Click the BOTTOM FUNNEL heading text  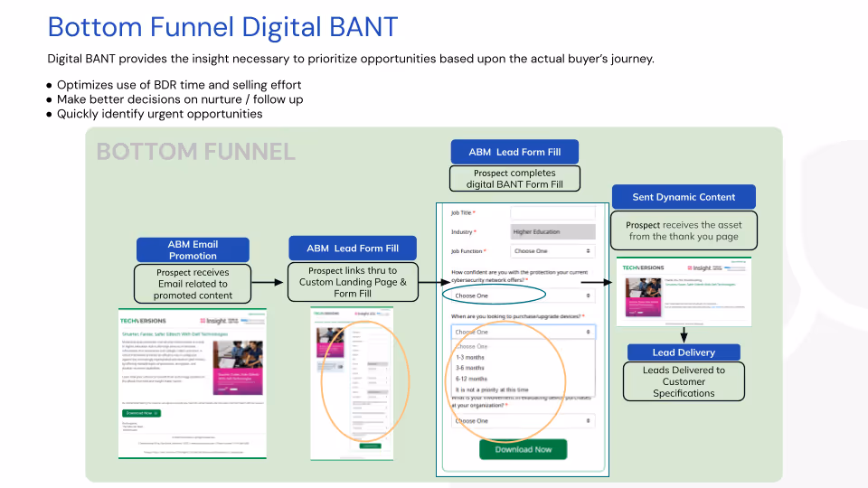196,152
